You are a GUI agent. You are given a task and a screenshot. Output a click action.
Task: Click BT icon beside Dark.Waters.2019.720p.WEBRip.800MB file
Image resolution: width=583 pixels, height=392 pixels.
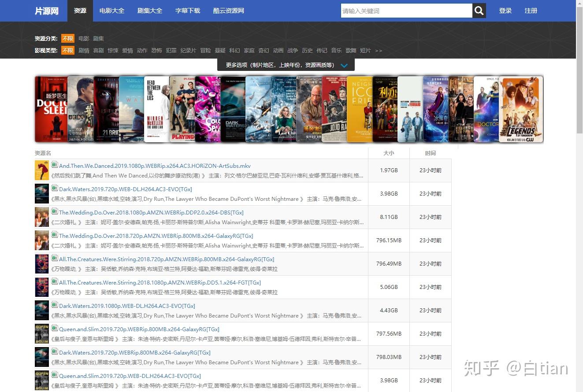(x=55, y=352)
